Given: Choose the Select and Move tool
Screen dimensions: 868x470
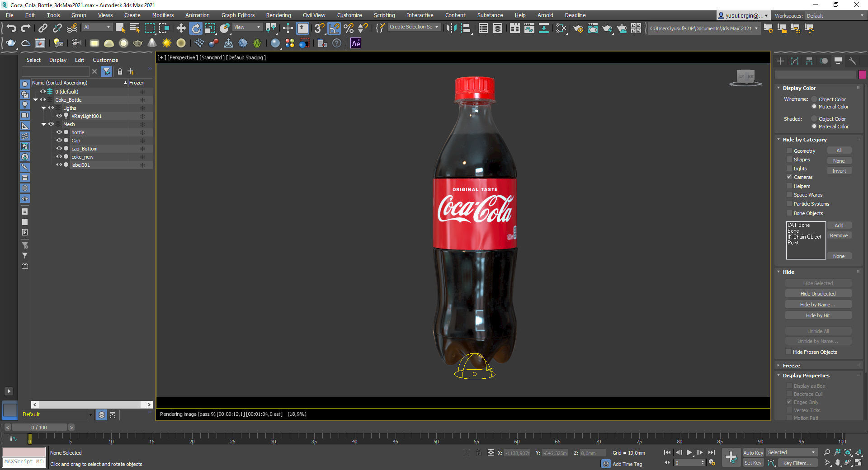Looking at the screenshot, I should (181, 28).
